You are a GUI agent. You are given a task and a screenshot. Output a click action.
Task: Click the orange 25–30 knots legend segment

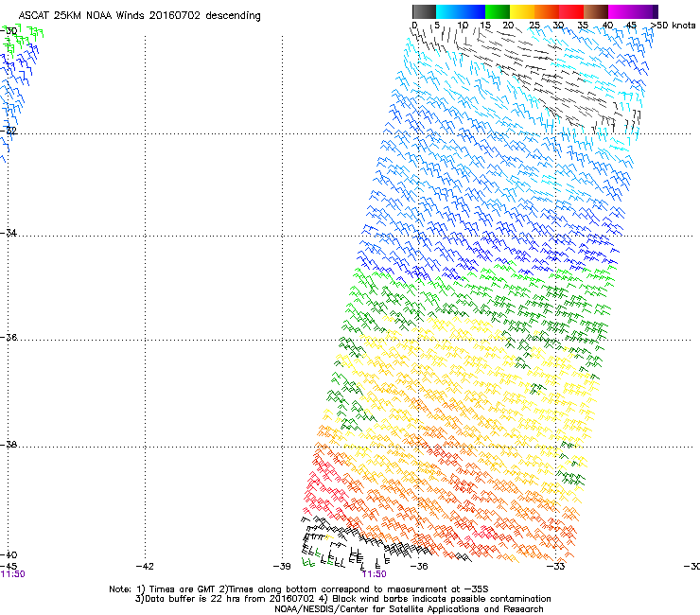click(x=547, y=11)
